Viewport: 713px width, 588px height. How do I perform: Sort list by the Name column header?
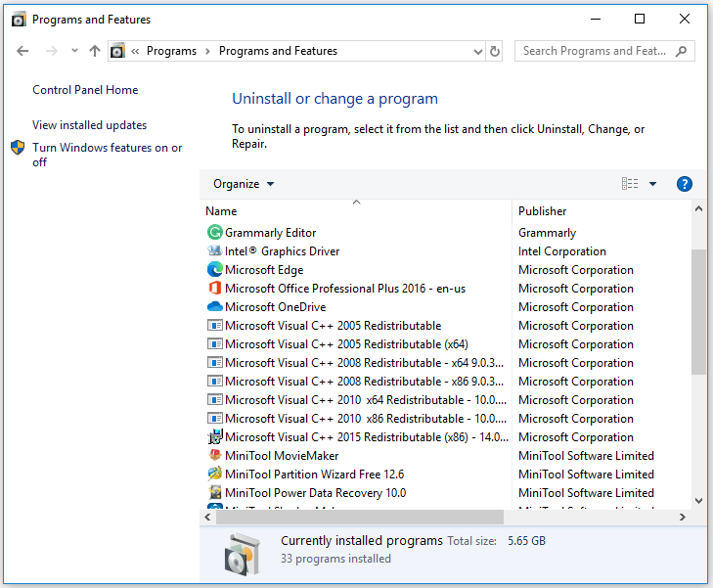pos(356,211)
